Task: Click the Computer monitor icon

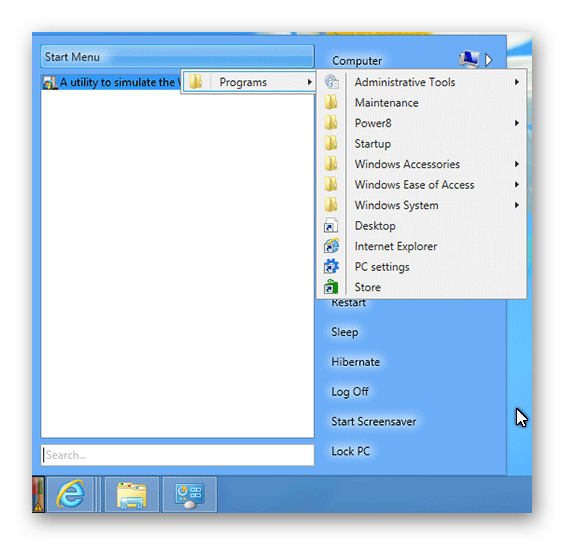Action: (469, 59)
